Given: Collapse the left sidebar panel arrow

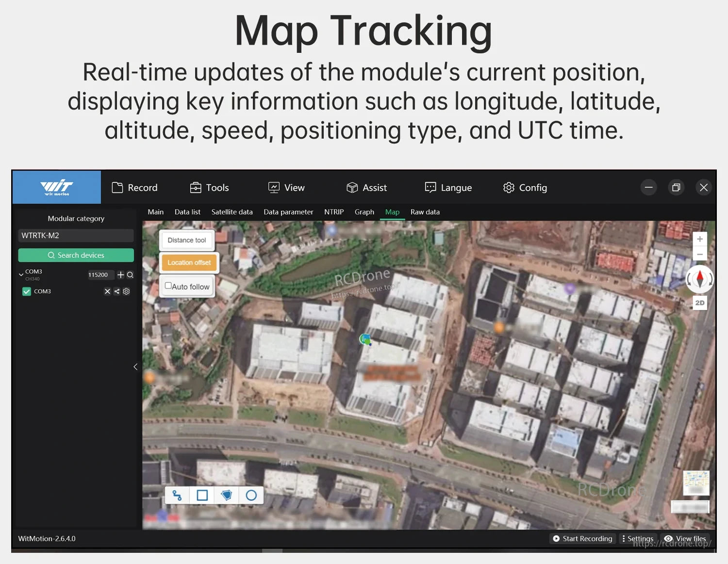Looking at the screenshot, I should click(x=135, y=367).
